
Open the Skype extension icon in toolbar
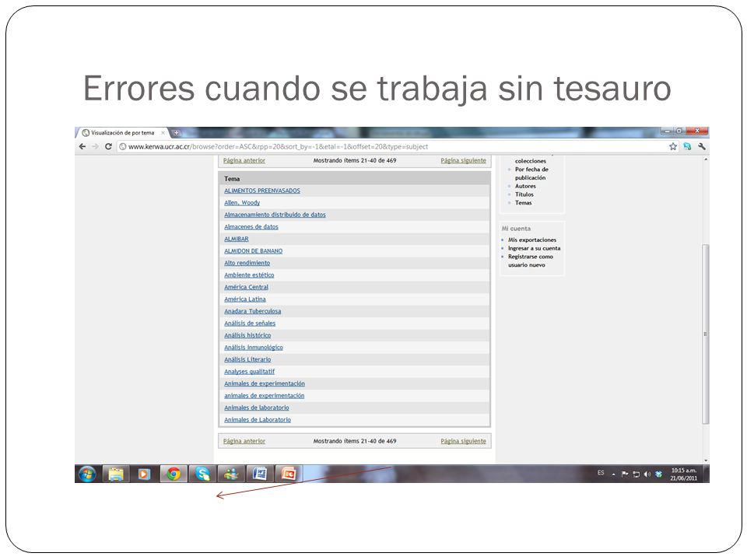[x=687, y=147]
